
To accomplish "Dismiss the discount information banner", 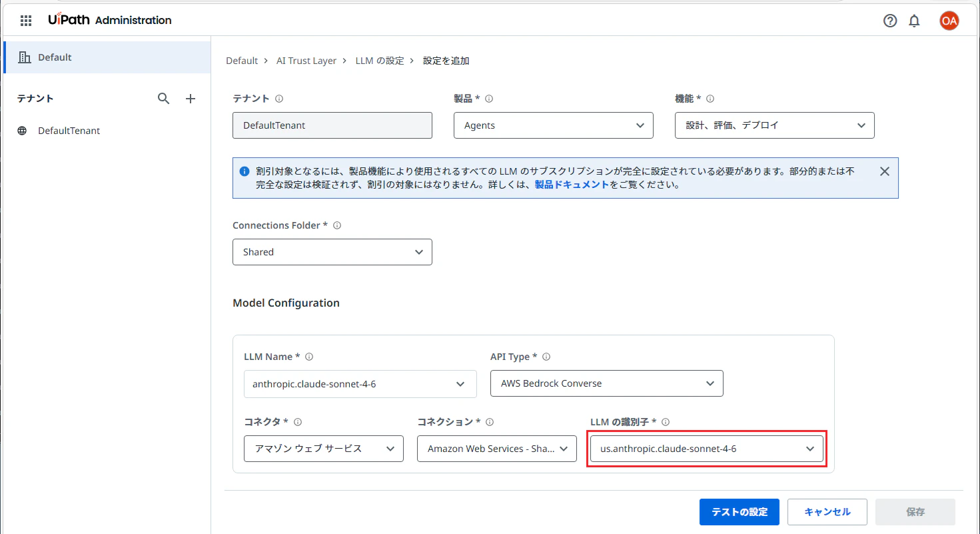I will pos(885,171).
